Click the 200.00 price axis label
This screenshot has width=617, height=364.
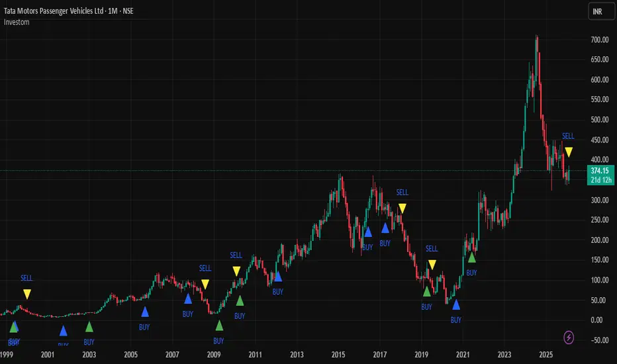coord(599,240)
